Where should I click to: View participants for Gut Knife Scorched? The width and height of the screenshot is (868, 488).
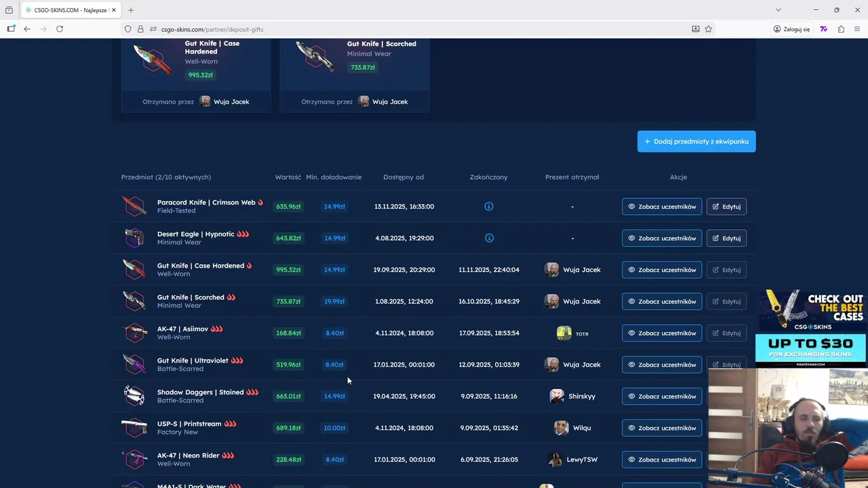click(662, 301)
